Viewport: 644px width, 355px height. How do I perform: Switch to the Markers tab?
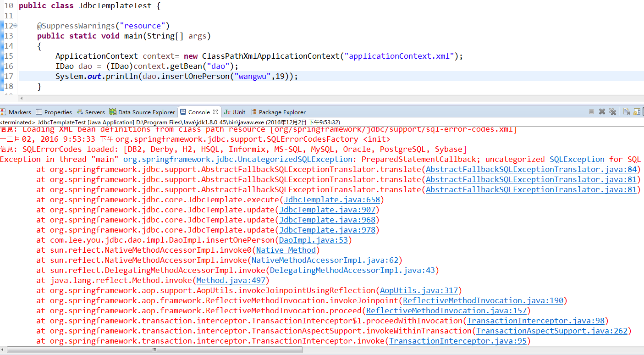click(16, 112)
